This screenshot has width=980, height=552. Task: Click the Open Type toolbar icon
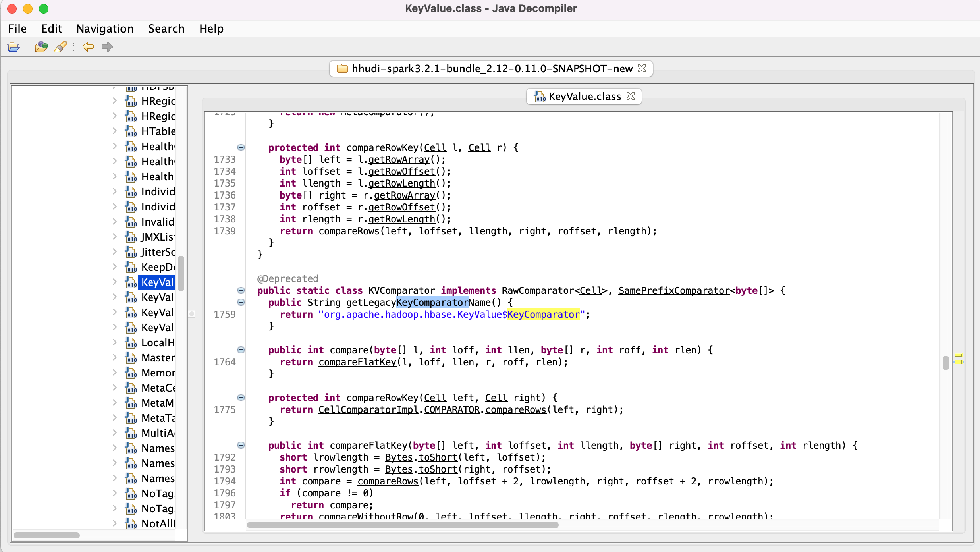(41, 47)
